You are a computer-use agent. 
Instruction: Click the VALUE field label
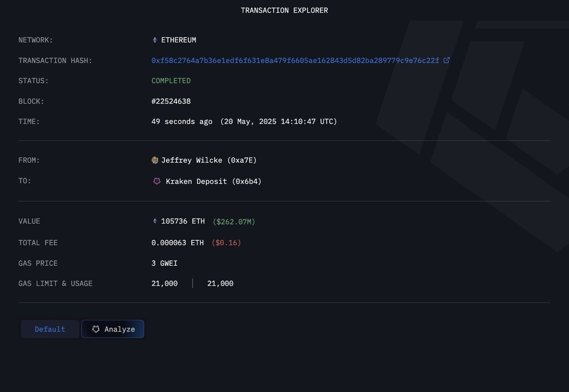point(29,221)
